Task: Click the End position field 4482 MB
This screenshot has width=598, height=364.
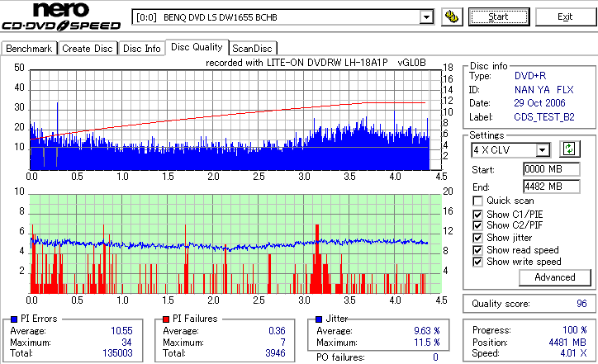Action: [x=552, y=187]
